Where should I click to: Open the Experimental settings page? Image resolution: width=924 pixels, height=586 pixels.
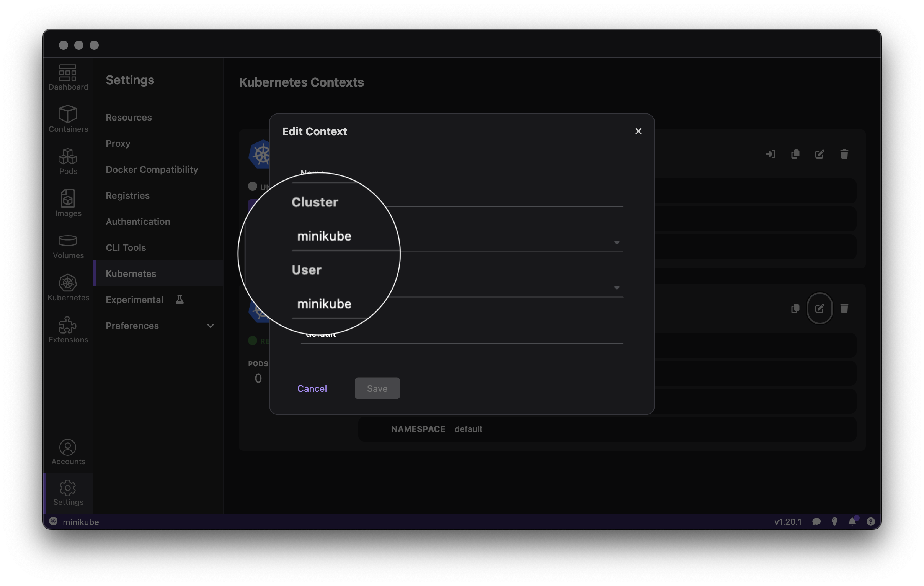pyautogui.click(x=134, y=300)
